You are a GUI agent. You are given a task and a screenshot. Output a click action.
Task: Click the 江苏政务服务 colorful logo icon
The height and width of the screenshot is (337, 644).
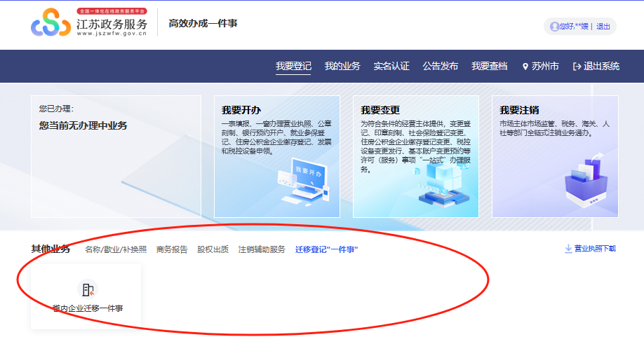coord(51,24)
